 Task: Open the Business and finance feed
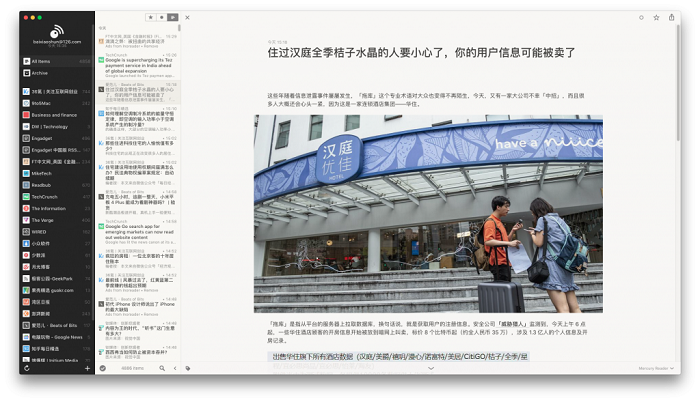(x=57, y=115)
